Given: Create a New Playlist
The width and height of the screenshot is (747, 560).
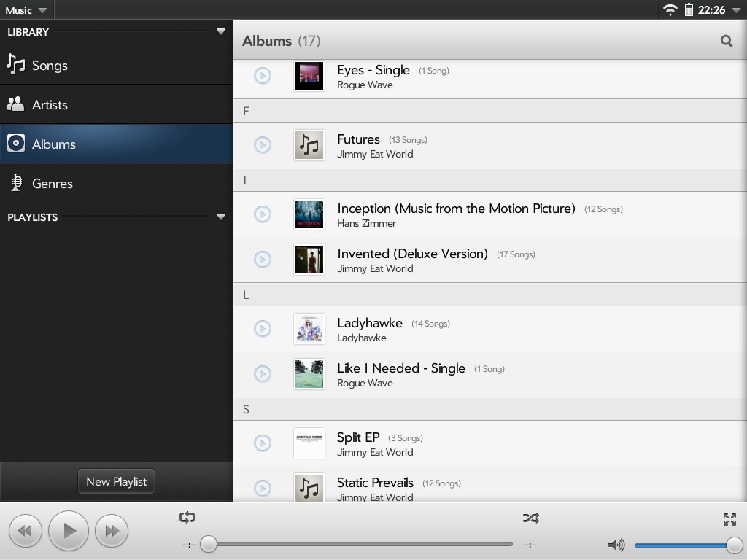Looking at the screenshot, I should click(116, 481).
